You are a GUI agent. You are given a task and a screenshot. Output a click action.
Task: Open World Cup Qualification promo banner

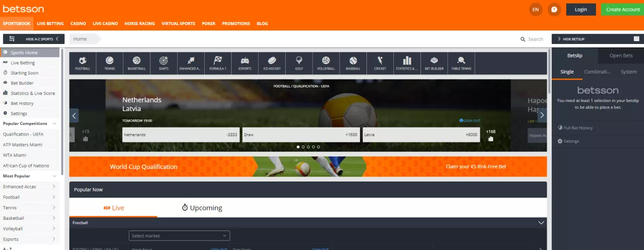coord(308,166)
